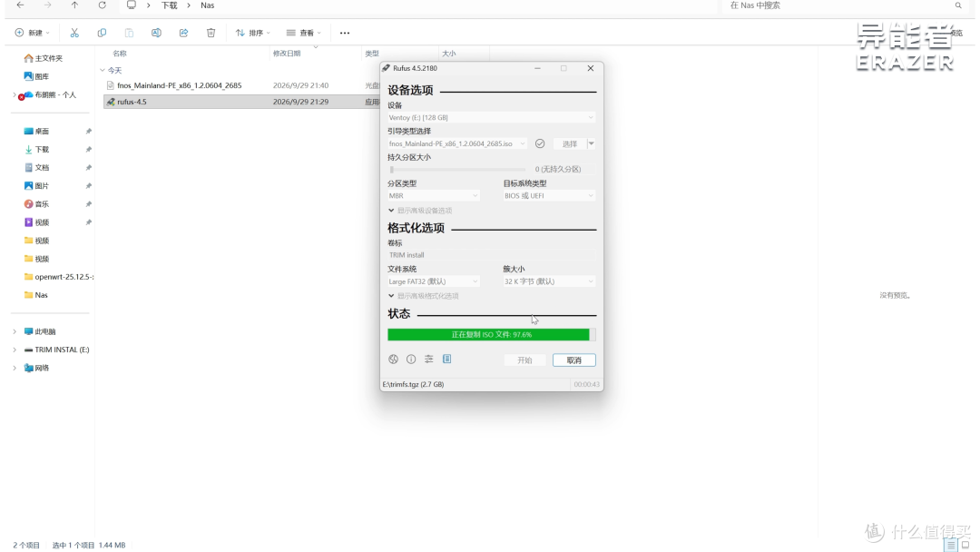
Task: Open the 分区类型 MBR dropdown
Action: 433,196
